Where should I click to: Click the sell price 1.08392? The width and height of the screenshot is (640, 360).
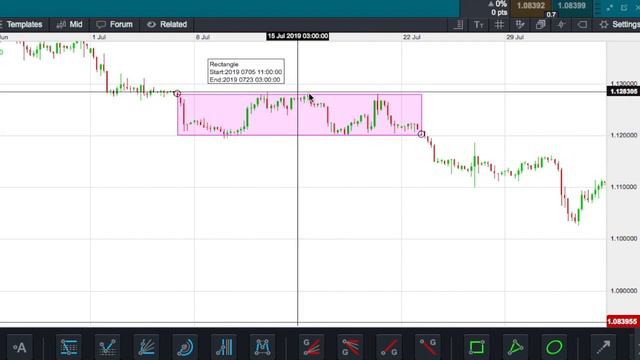coord(531,6)
